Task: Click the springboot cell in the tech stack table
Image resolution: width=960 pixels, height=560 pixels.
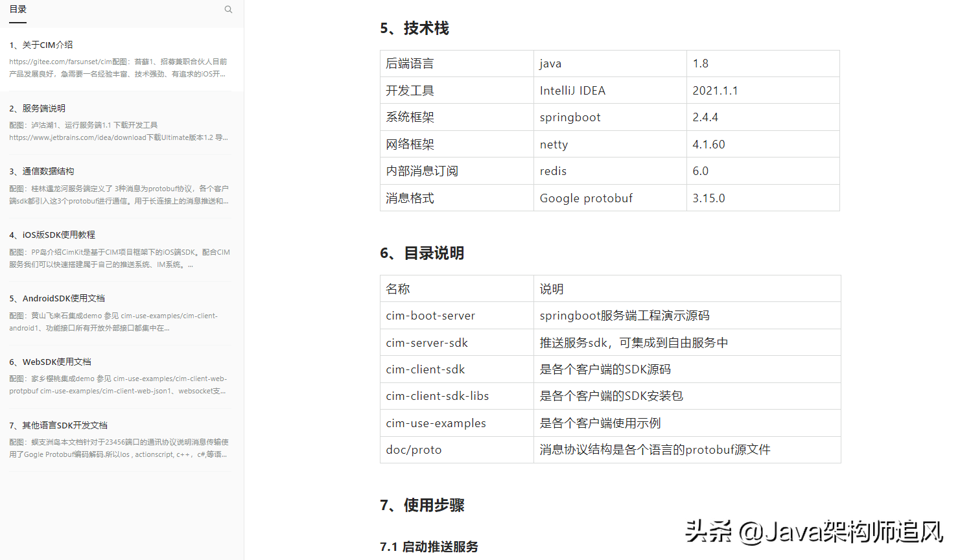Action: click(610, 117)
